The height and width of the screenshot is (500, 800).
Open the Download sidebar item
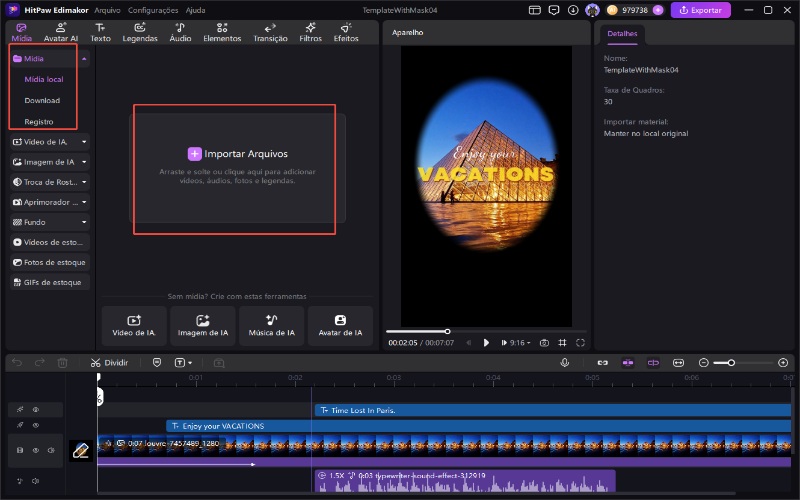pyautogui.click(x=42, y=101)
